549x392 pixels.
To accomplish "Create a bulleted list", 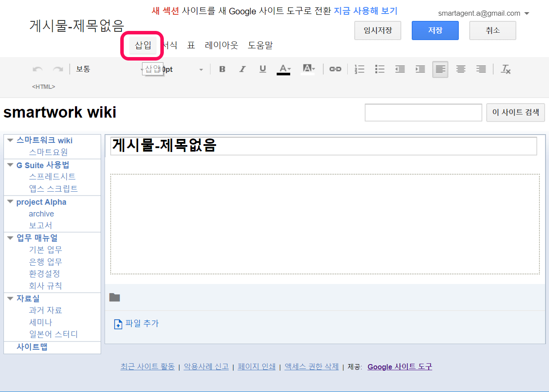I will [380, 69].
